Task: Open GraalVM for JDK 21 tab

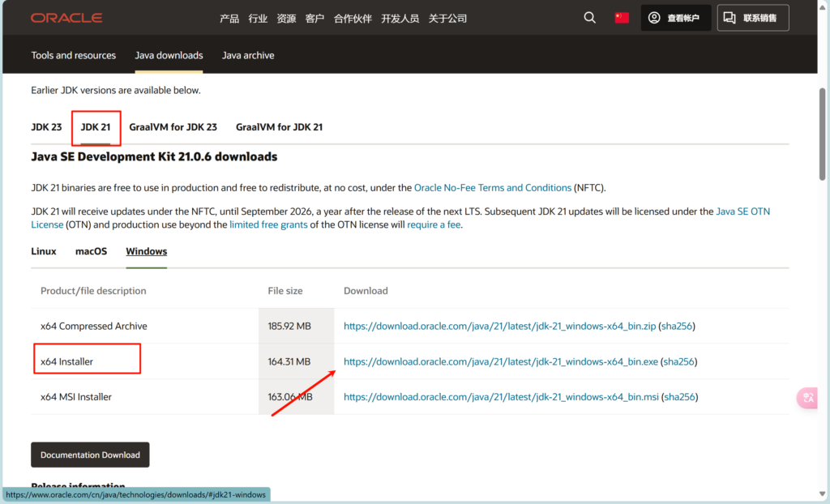Action: [x=279, y=127]
